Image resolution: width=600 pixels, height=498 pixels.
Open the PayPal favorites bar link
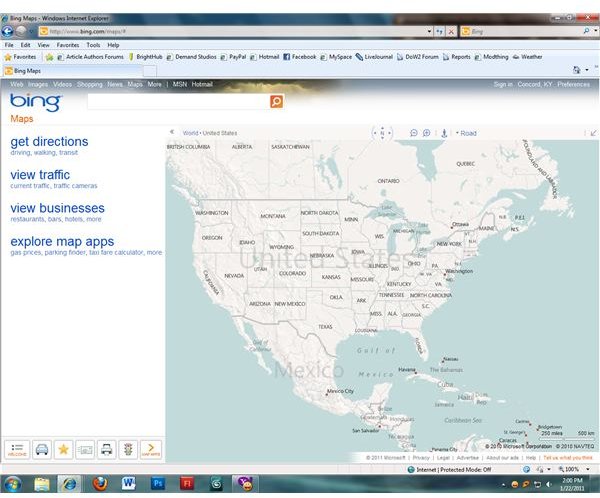(233, 57)
